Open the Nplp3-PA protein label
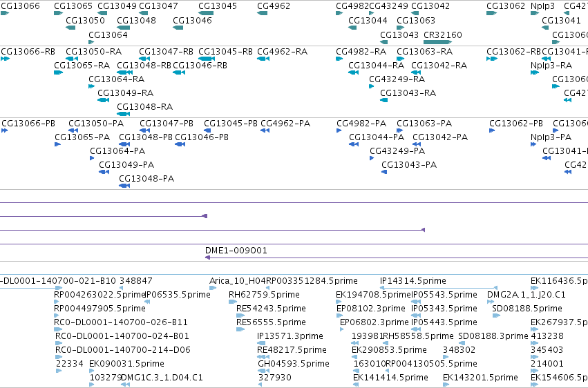 coord(551,137)
